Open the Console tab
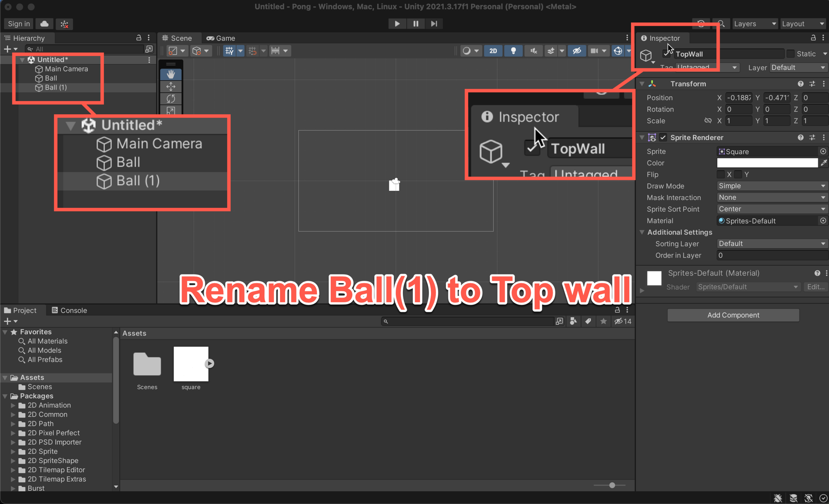The width and height of the screenshot is (829, 504). point(69,310)
